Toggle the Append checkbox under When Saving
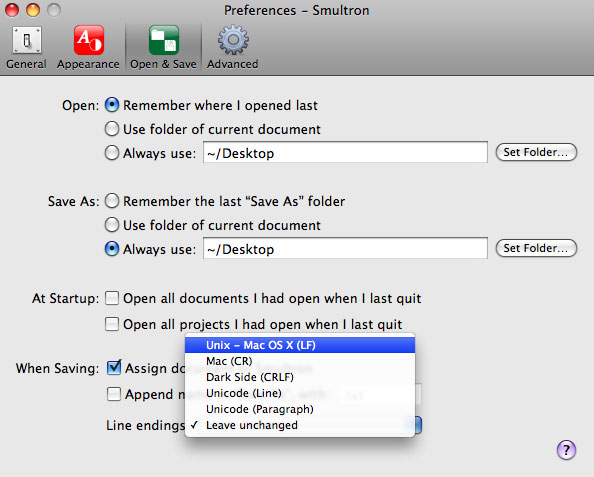The width and height of the screenshot is (594, 477). click(x=114, y=394)
